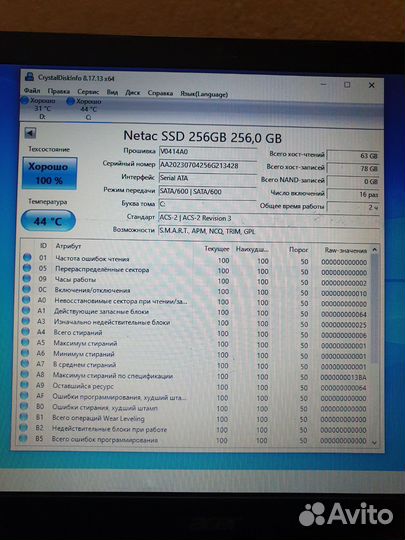This screenshot has height=540, width=405.
Task: Click the status icon of attribute 01
Action: (27, 257)
